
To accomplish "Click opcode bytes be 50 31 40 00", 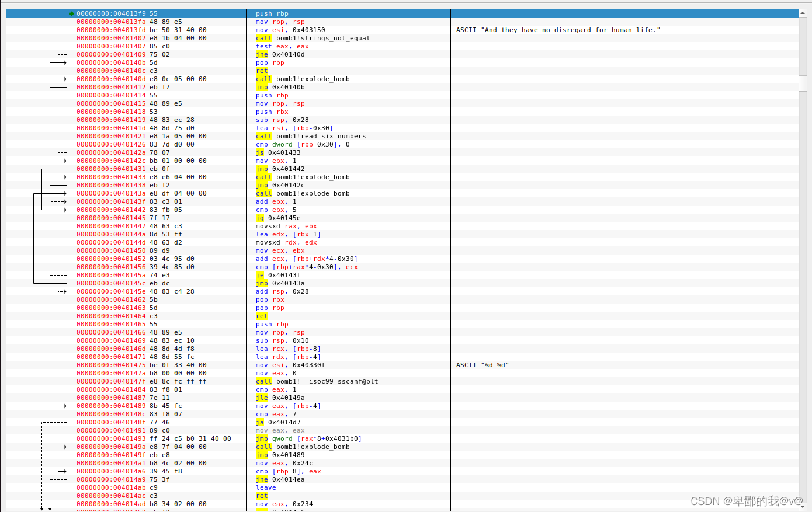I will pyautogui.click(x=178, y=30).
